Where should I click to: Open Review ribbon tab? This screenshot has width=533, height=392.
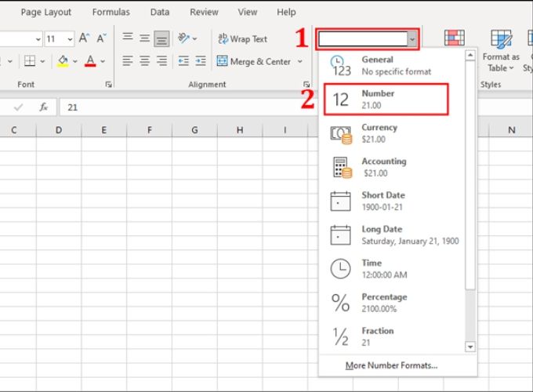(204, 13)
